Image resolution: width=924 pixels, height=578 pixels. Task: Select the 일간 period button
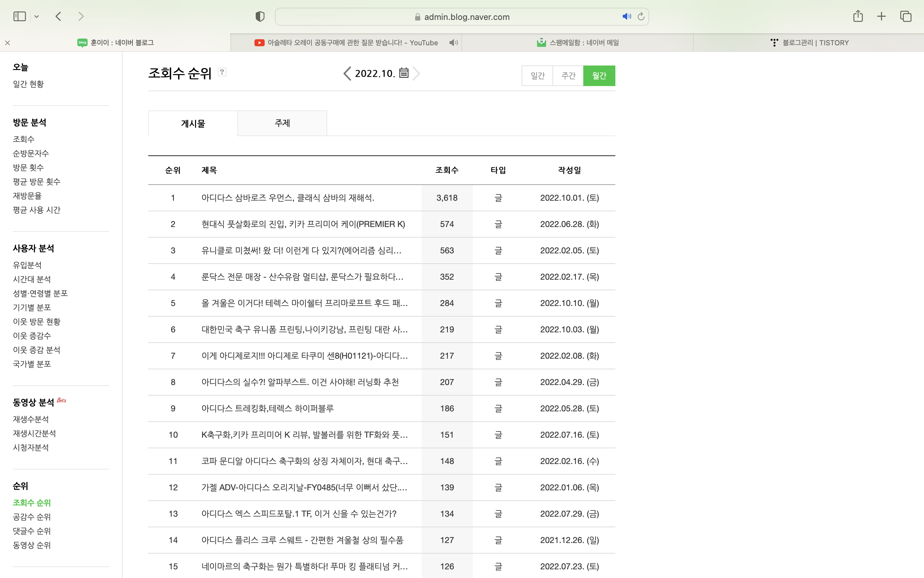point(537,76)
